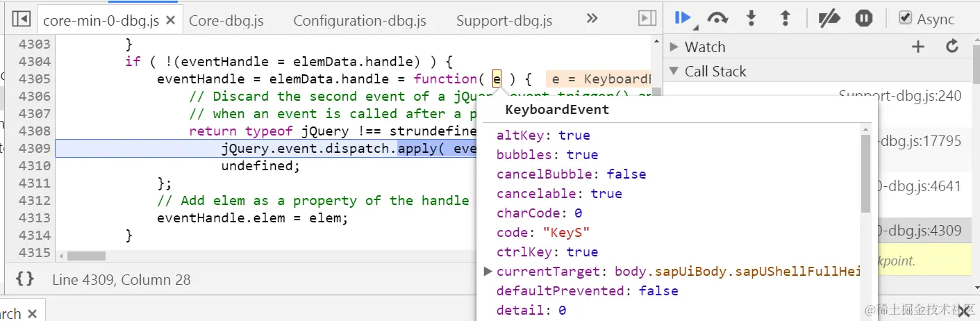Click the horizontal scrollbar of code editor

[86, 256]
